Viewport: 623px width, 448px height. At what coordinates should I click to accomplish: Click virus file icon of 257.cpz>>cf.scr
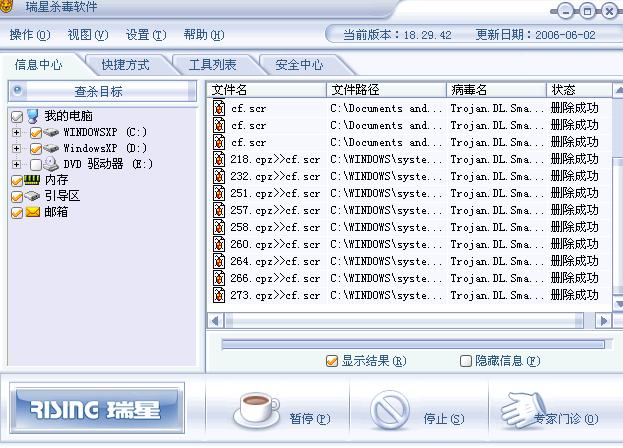pos(219,210)
